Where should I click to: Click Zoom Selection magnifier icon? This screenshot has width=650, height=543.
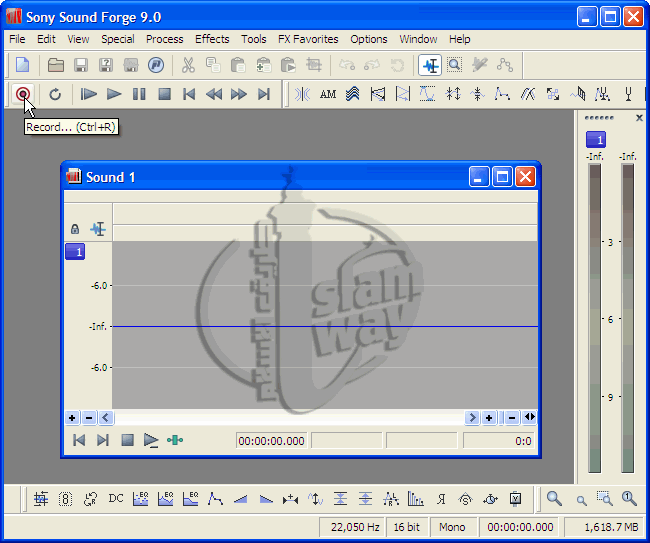click(604, 499)
